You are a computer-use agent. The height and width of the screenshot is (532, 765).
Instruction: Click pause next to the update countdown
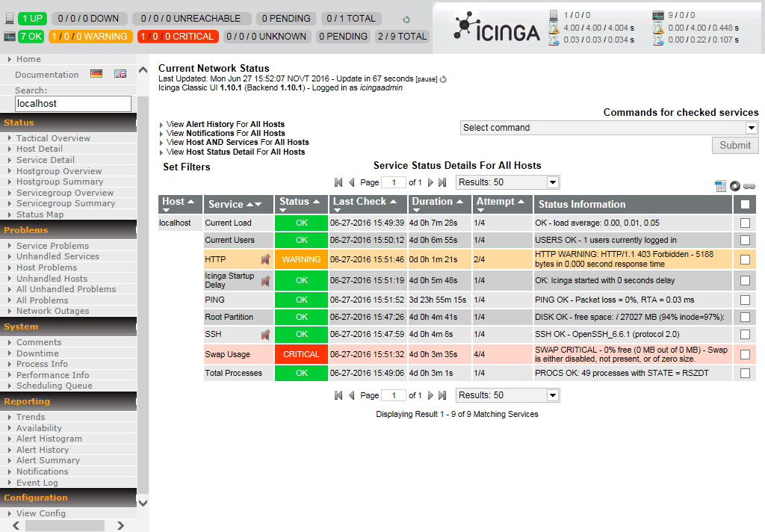(427, 78)
